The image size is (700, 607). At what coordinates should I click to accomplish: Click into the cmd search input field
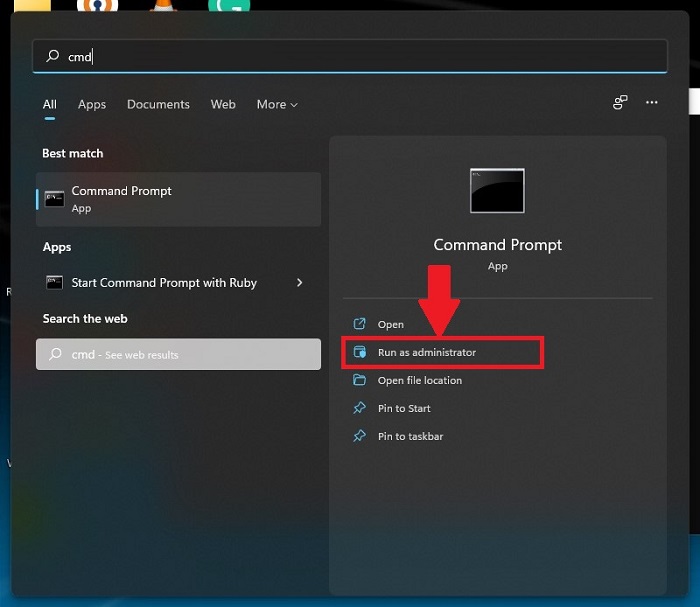(350, 56)
